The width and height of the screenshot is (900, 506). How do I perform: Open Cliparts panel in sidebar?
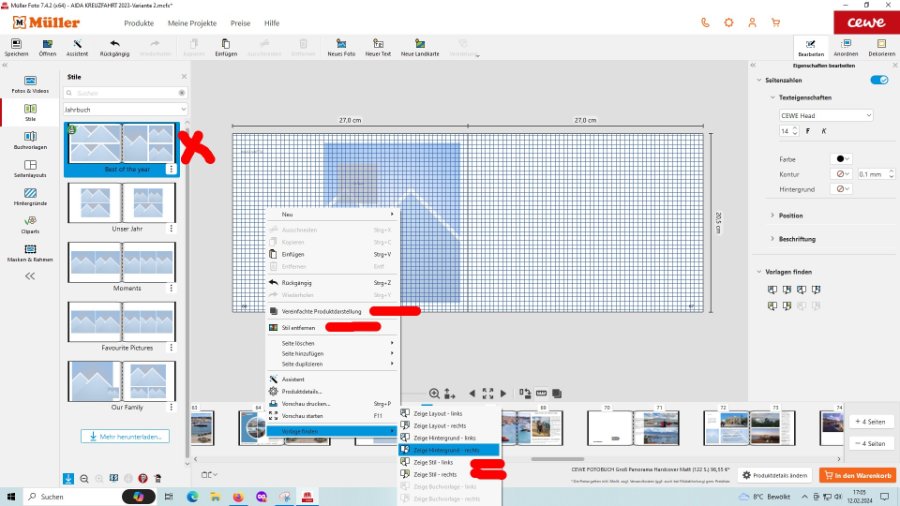[30, 225]
